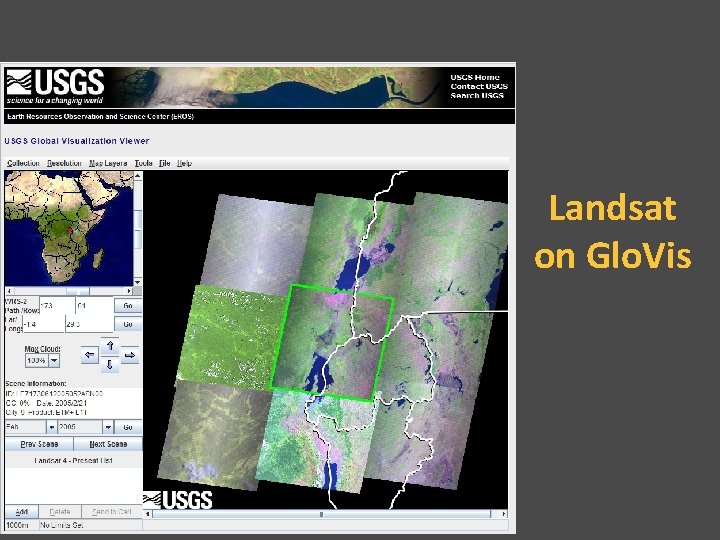
Task: Move down one scene row with down arrow
Action: [110, 365]
